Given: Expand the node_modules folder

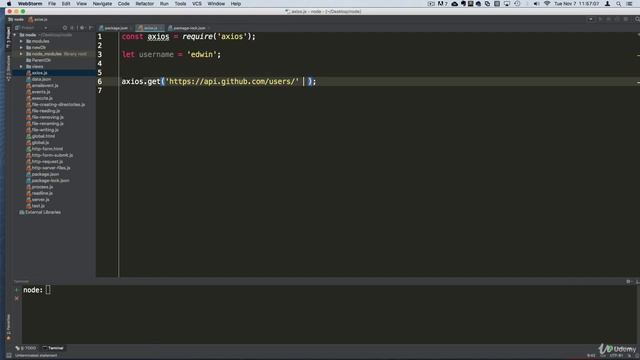Looking at the screenshot, I should click(21, 54).
